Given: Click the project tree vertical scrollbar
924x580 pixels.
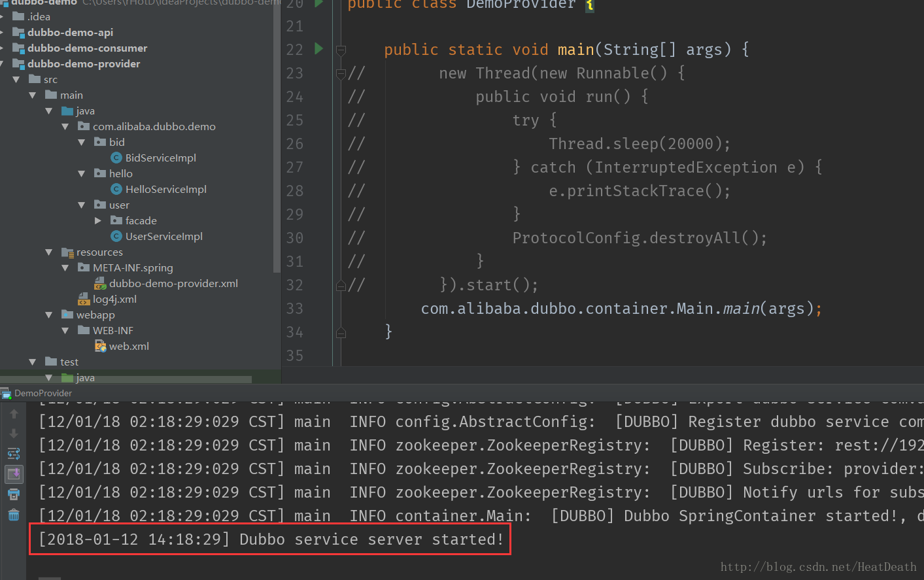Looking at the screenshot, I should point(277,137).
